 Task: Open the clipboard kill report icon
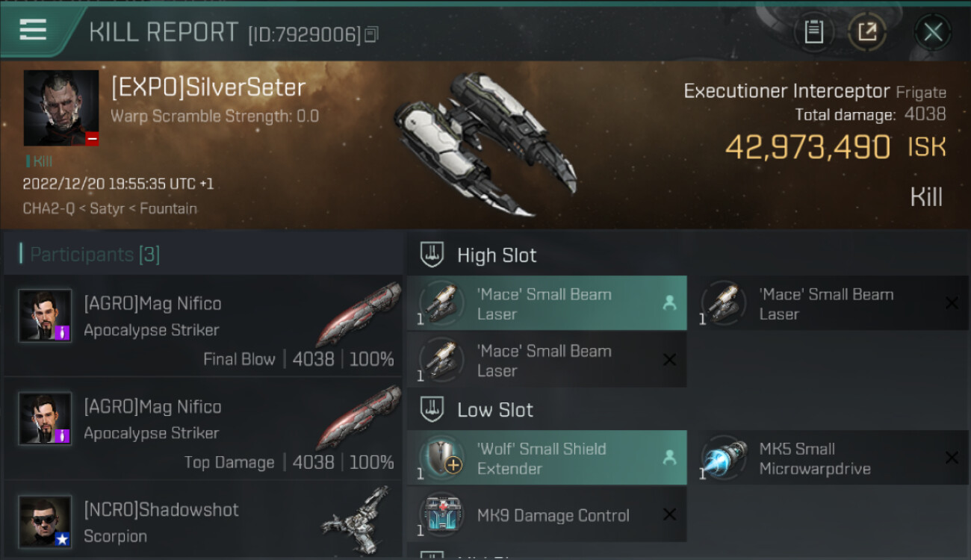(813, 32)
